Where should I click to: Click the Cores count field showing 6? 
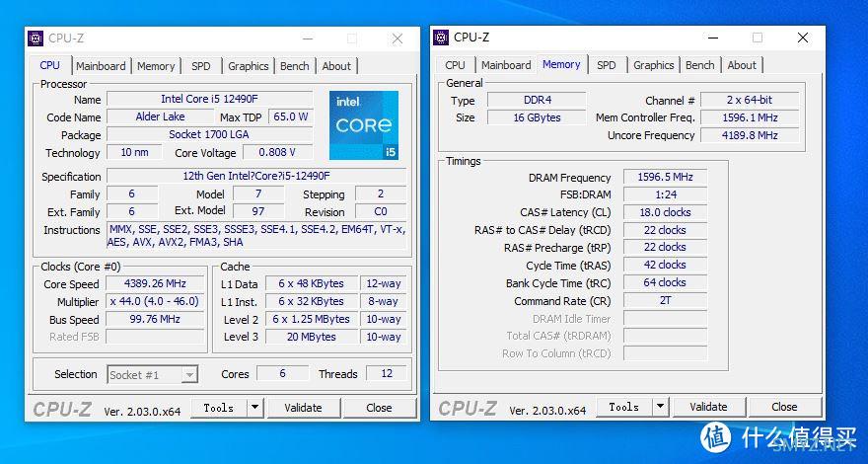pyautogui.click(x=282, y=373)
